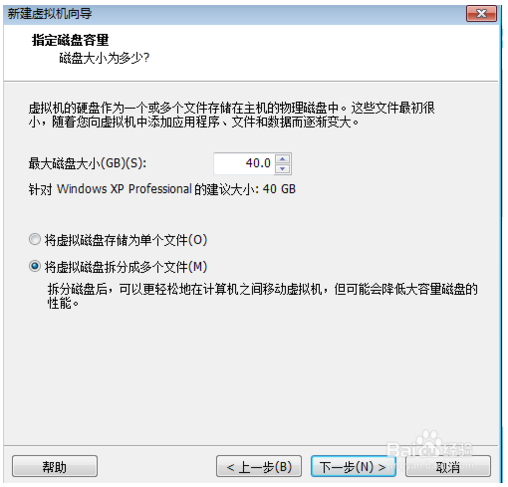Image resolution: width=508 pixels, height=487 pixels.
Task: Click the up arrow of disk size spinner
Action: click(x=283, y=159)
